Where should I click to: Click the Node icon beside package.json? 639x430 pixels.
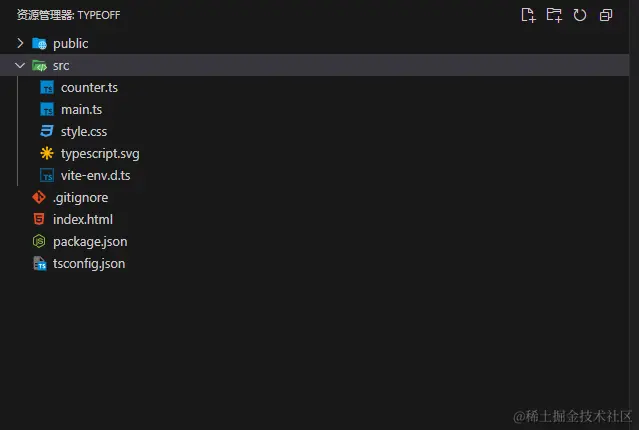click(x=39, y=242)
